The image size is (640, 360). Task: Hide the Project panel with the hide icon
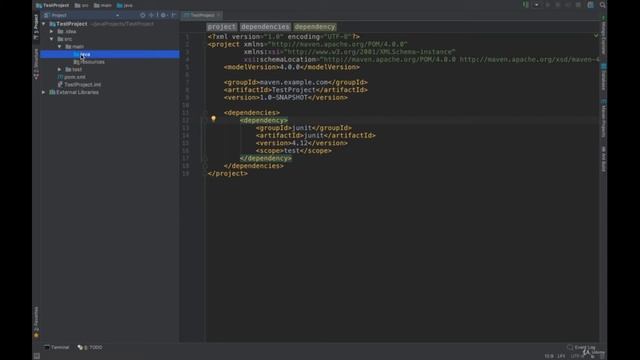coord(173,15)
